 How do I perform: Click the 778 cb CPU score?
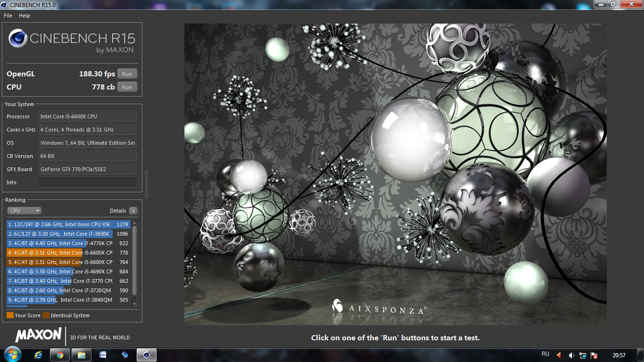103,87
